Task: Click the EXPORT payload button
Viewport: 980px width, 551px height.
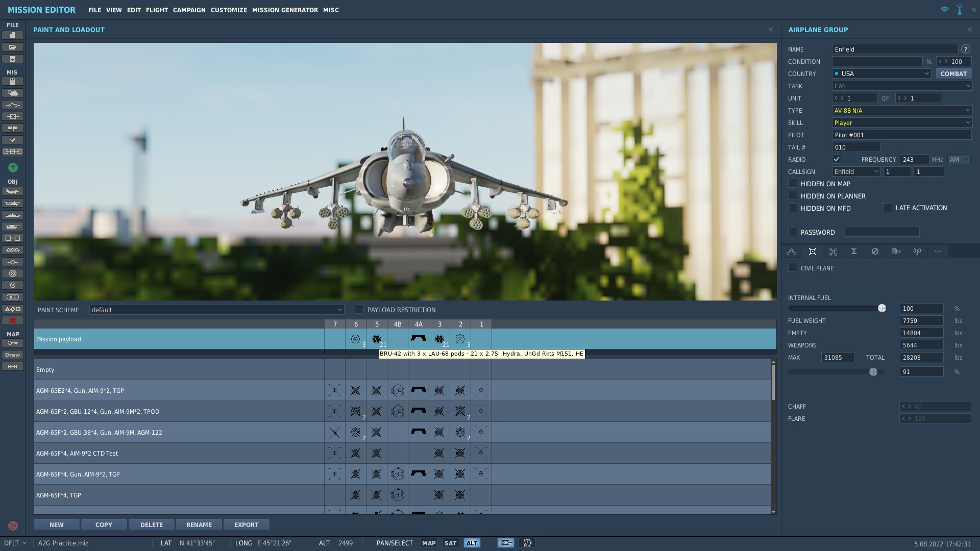Action: coord(247,524)
